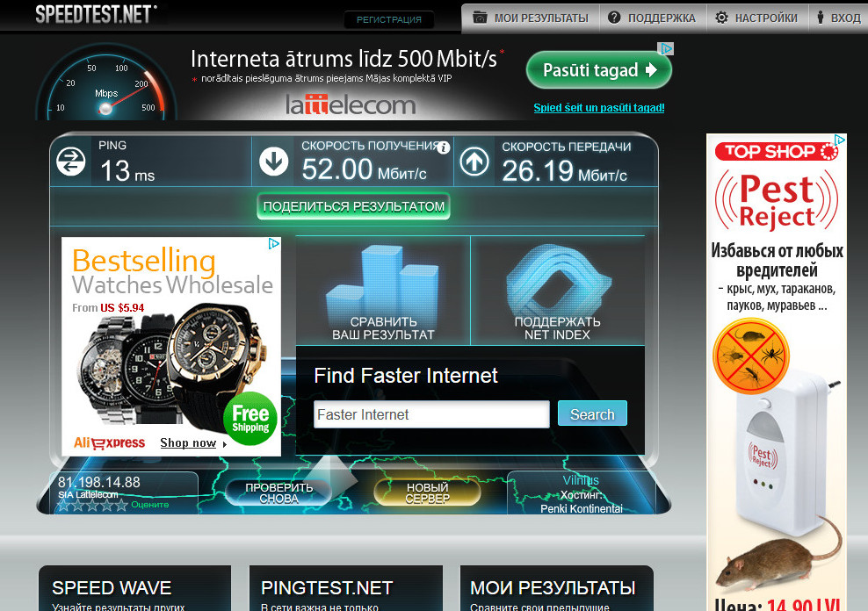Viewport: 868px width, 611px height.
Task: Click AdChoices icon on watches ad
Action: click(x=273, y=243)
